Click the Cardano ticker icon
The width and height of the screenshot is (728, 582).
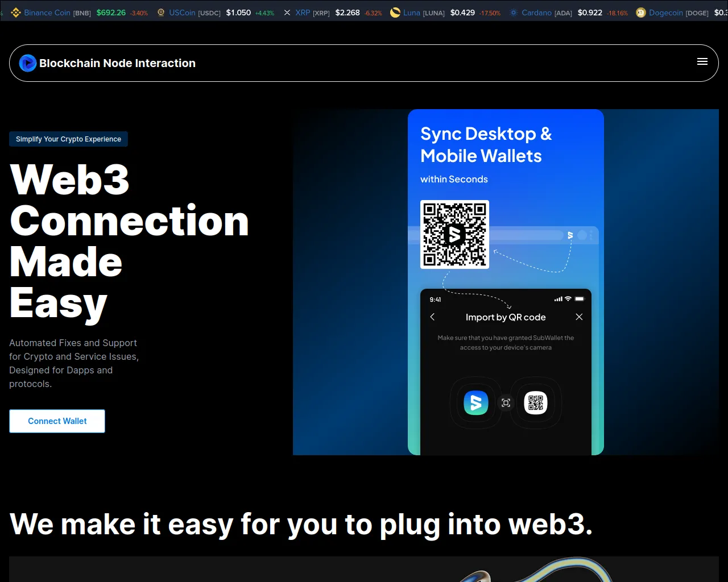click(514, 13)
